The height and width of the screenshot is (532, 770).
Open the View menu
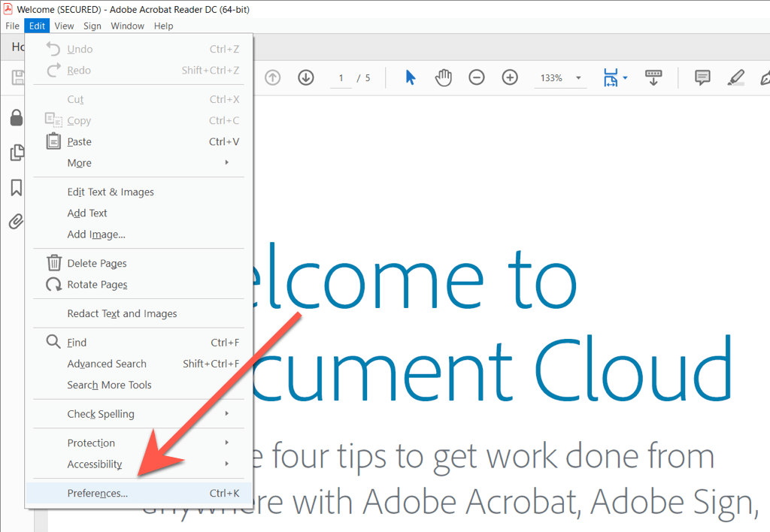pos(64,26)
